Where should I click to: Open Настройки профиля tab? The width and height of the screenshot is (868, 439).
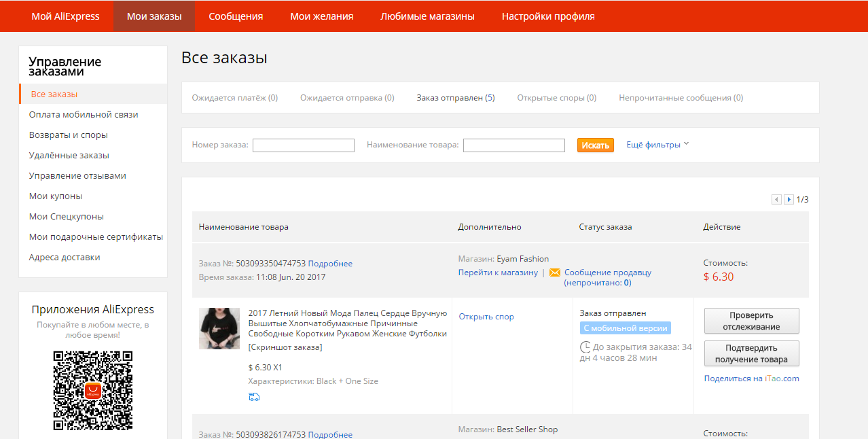(x=548, y=16)
